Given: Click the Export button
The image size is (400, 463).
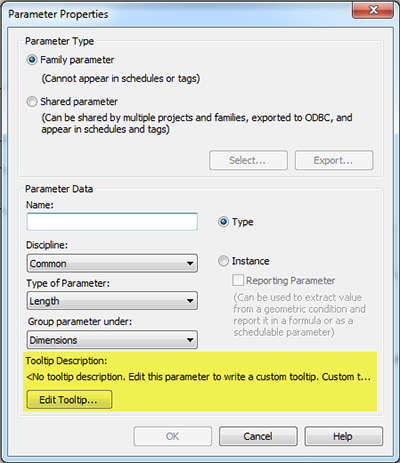Looking at the screenshot, I should pyautogui.click(x=334, y=160).
